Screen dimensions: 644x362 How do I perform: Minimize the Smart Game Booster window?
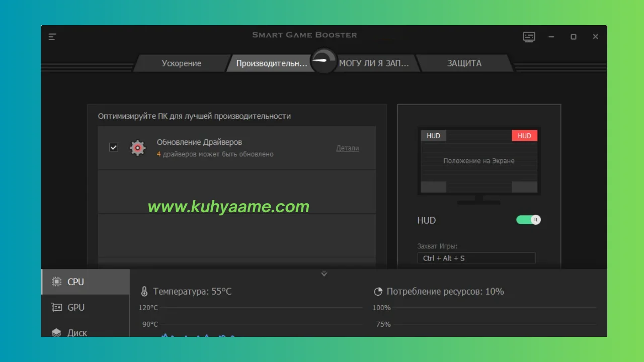(x=551, y=37)
